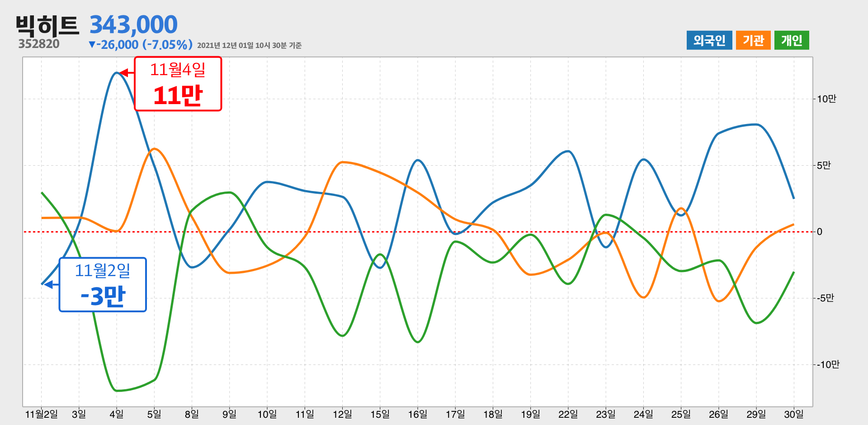
Task: Click the blue line peak at 4일
Action: coord(117,72)
